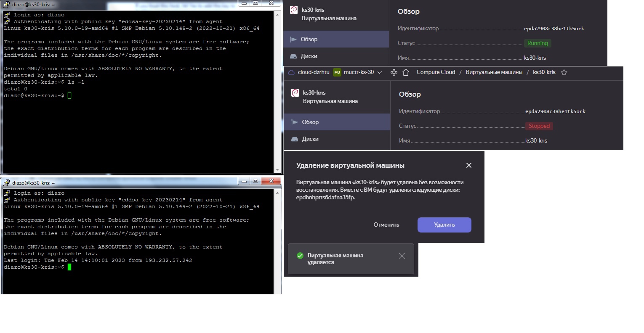Viewport: 644px width, 333px height.
Task: Open Диски section in the Stopped panel
Action: coord(338,139)
